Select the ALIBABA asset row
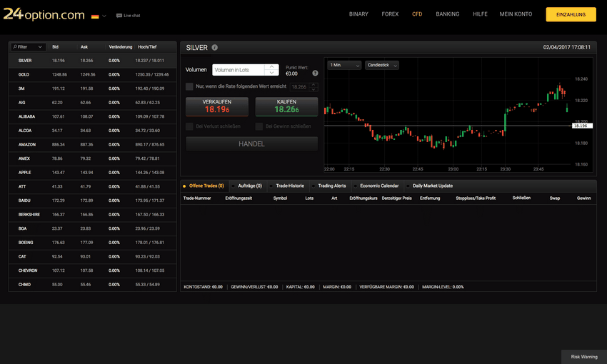The width and height of the screenshot is (607, 364). [93, 116]
